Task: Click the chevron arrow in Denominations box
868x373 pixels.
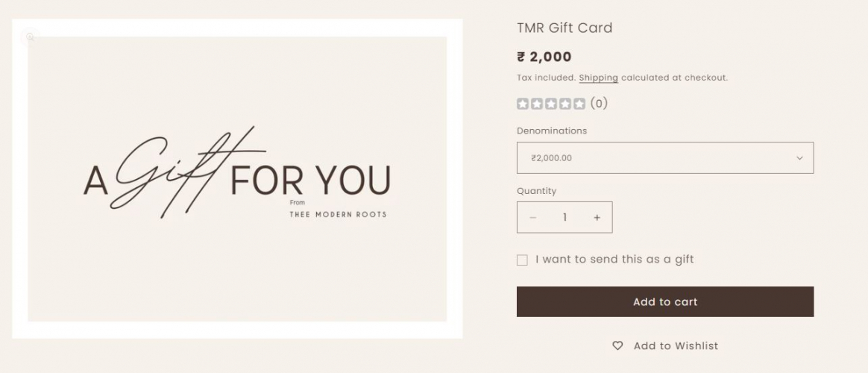Action: pos(799,158)
